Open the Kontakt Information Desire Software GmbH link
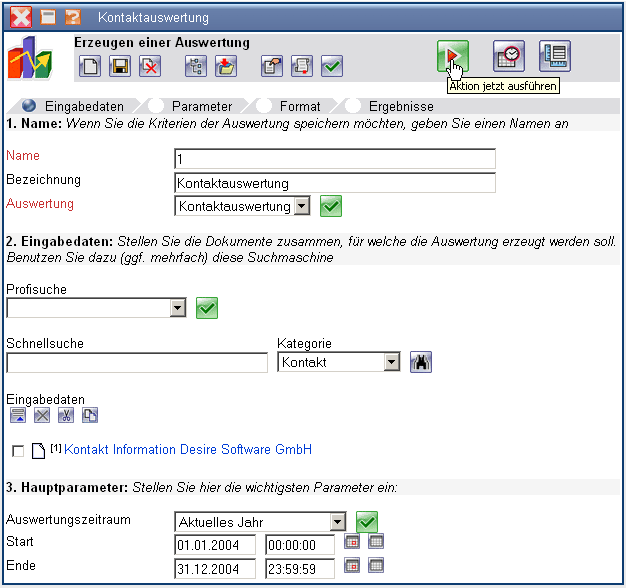 [188, 450]
